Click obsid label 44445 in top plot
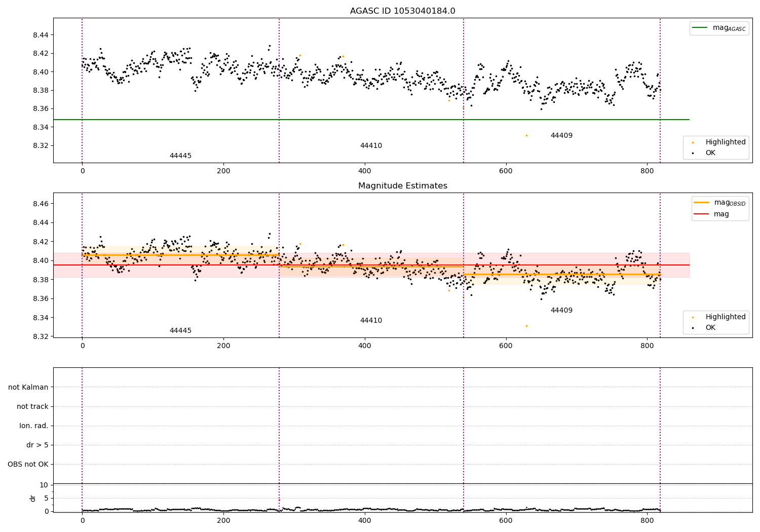 [180, 156]
